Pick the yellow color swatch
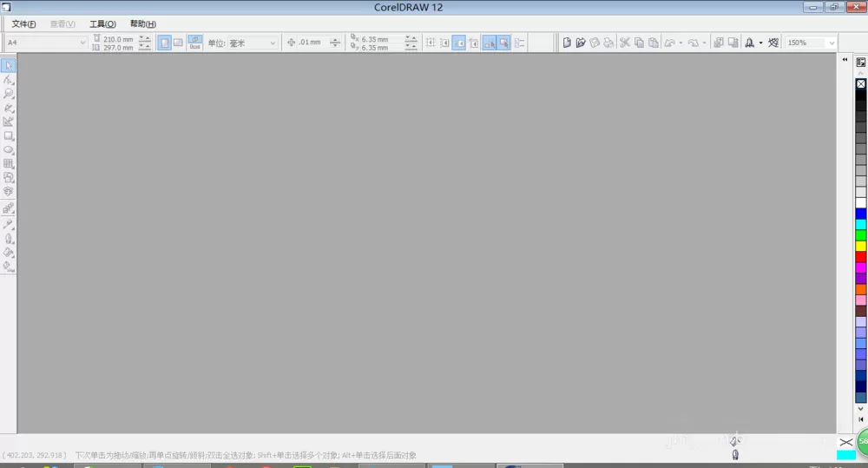Screen dimensions: 868x468 [x=861, y=246]
